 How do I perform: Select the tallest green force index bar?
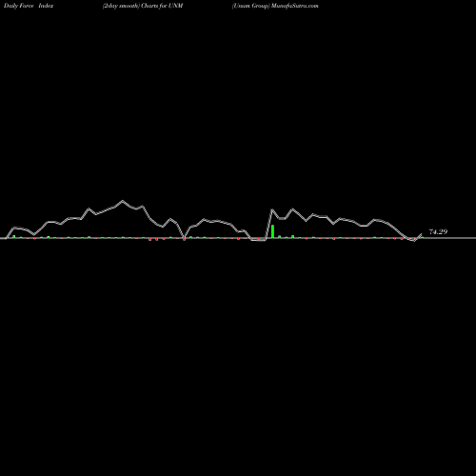(x=272, y=231)
